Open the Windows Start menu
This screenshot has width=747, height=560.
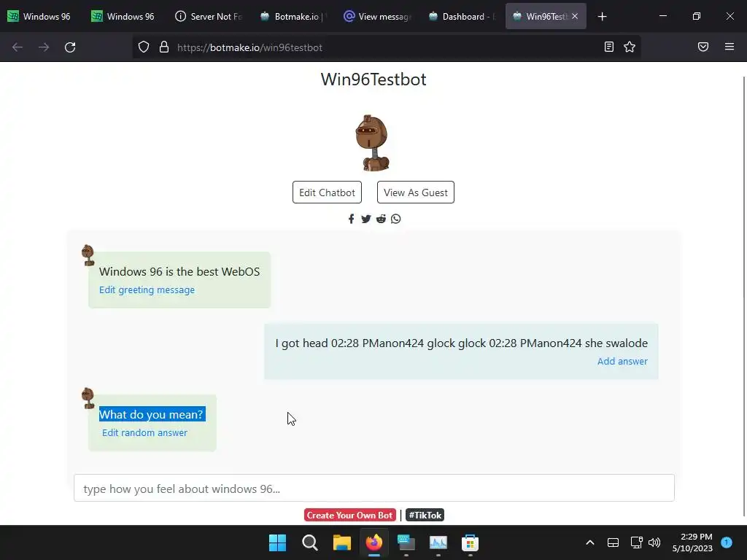tap(277, 542)
